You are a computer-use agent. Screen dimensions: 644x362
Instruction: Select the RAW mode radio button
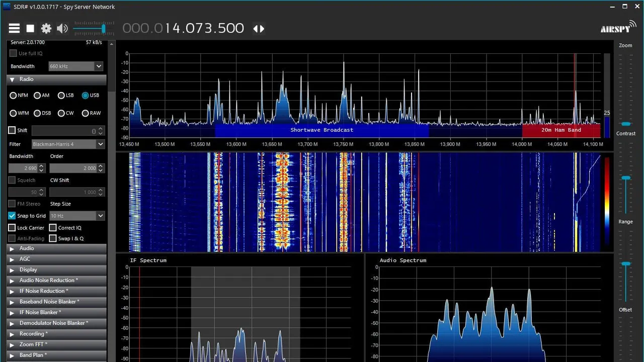[x=85, y=113]
